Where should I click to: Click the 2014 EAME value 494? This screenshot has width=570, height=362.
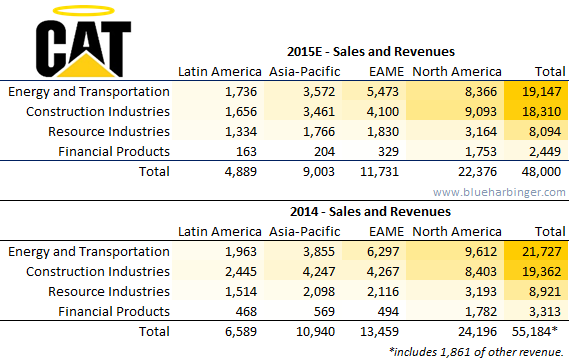[x=388, y=311]
